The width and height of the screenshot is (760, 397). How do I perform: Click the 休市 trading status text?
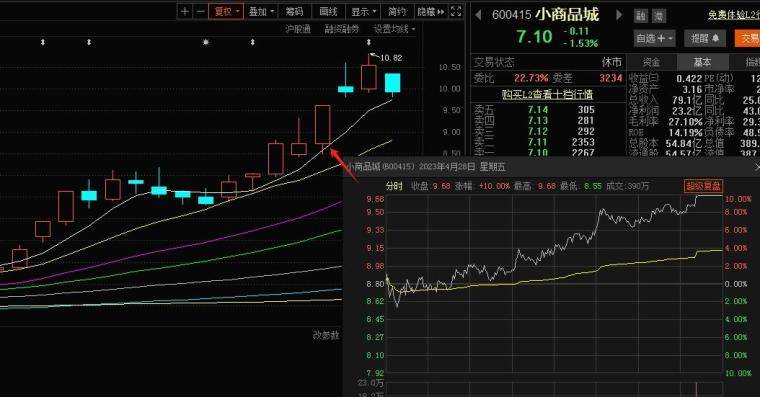click(612, 62)
